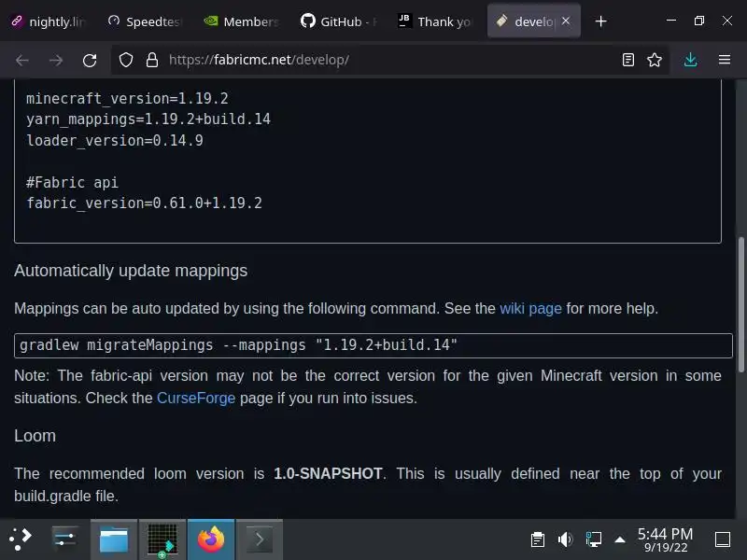This screenshot has height=560, width=747.
Task: Go back to the previous page
Action: [22, 60]
